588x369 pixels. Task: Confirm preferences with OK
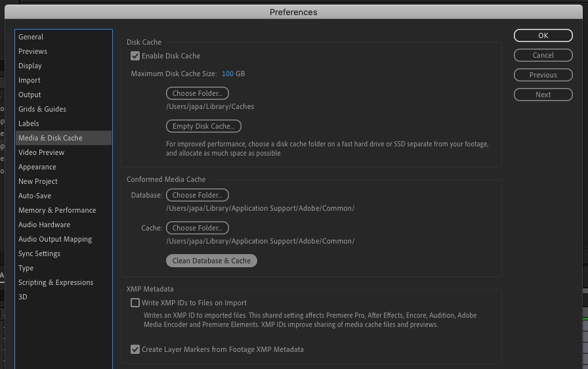click(x=543, y=35)
